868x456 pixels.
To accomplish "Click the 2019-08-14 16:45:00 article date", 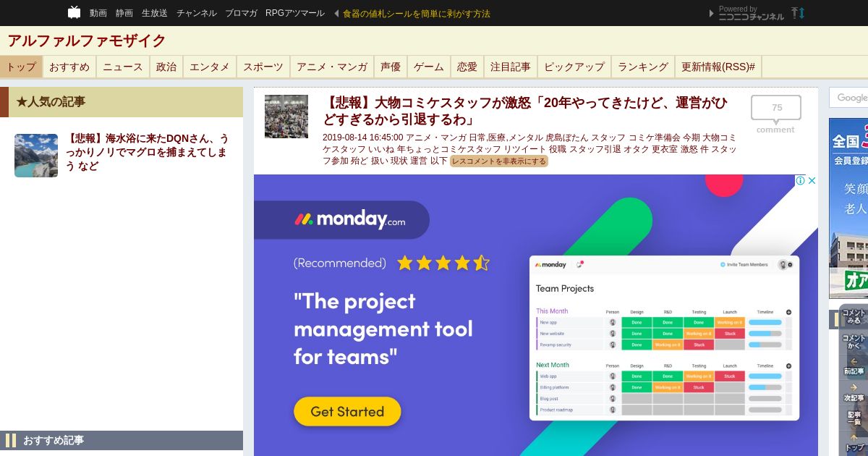I will coord(362,138).
